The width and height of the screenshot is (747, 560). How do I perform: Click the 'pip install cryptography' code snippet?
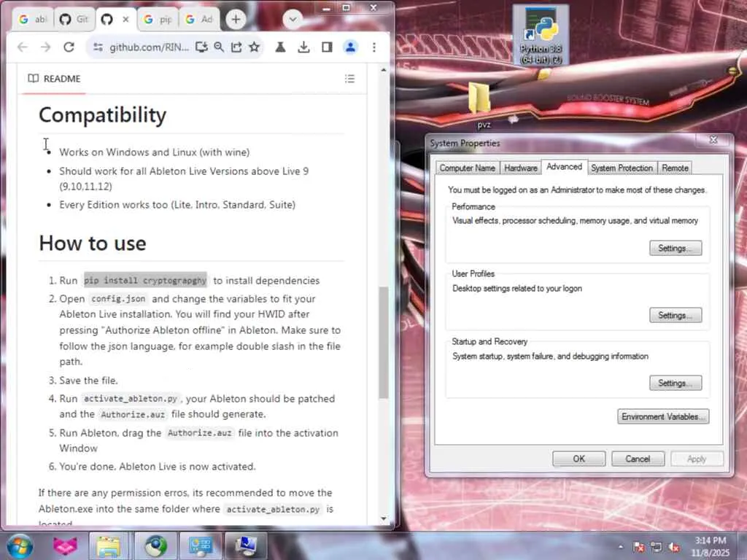click(145, 281)
